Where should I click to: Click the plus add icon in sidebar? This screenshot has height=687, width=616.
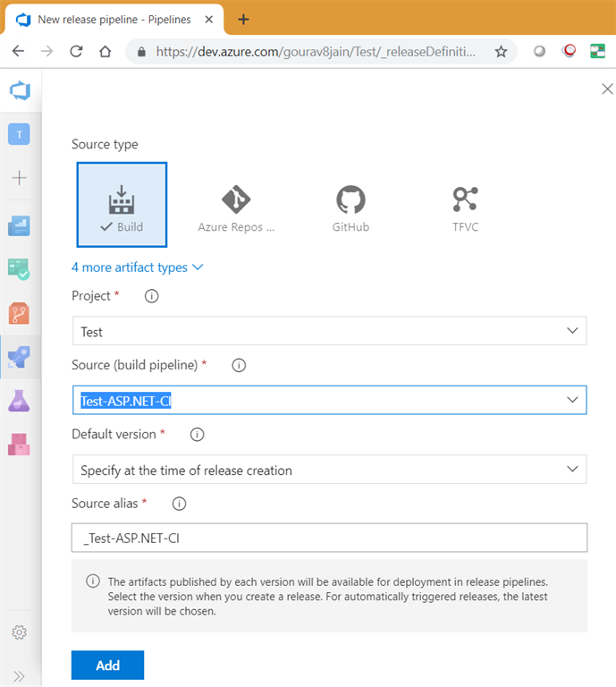(20, 178)
